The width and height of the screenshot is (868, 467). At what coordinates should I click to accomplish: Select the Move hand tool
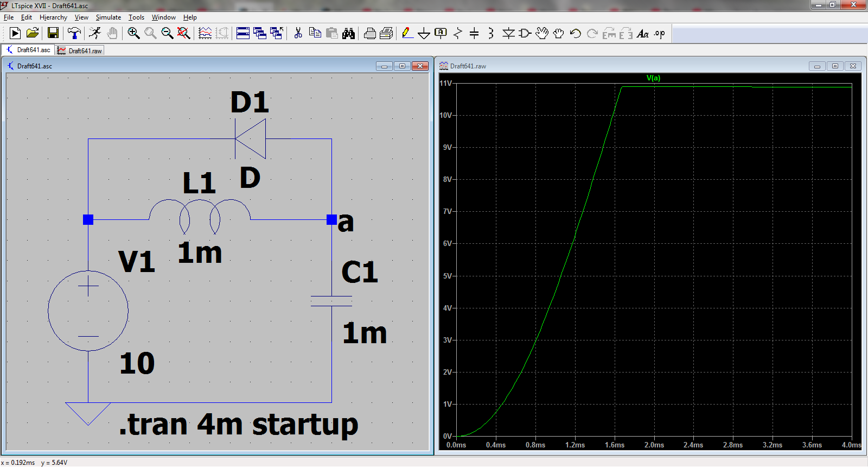point(541,33)
